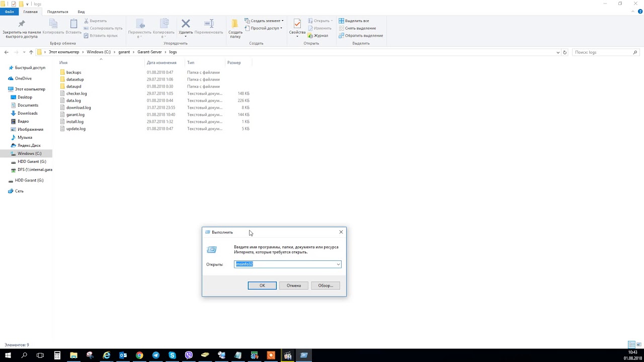The height and width of the screenshot is (362, 644).
Task: Click Вставить ярлык in ribbon
Action: click(x=101, y=35)
